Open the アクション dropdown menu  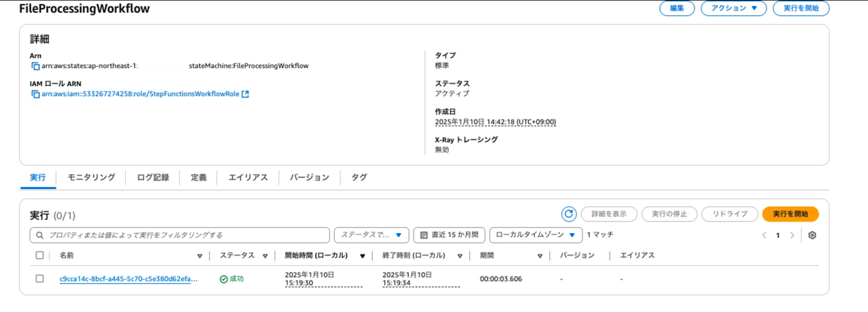coord(733,8)
